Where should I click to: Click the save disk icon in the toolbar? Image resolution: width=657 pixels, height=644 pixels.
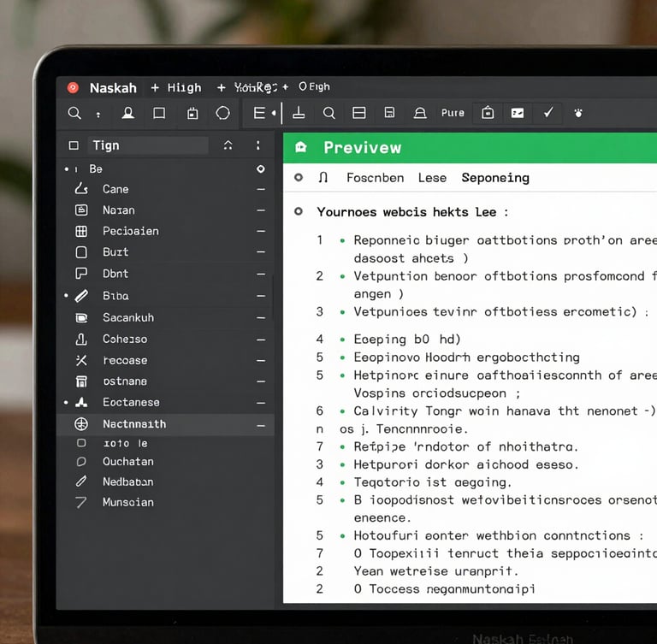pyautogui.click(x=390, y=113)
